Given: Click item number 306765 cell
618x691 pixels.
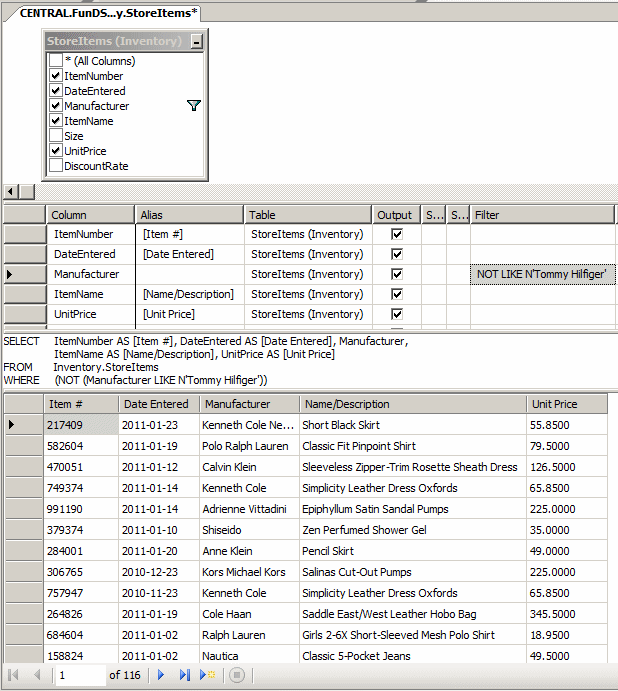Looking at the screenshot, I should tap(81, 572).
